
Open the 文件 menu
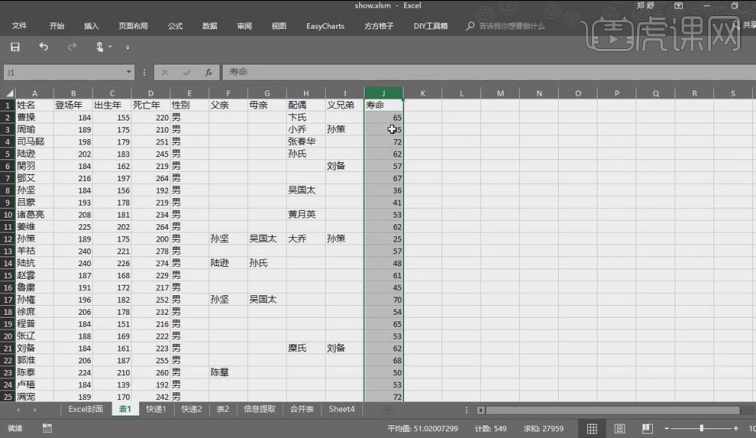click(x=19, y=26)
